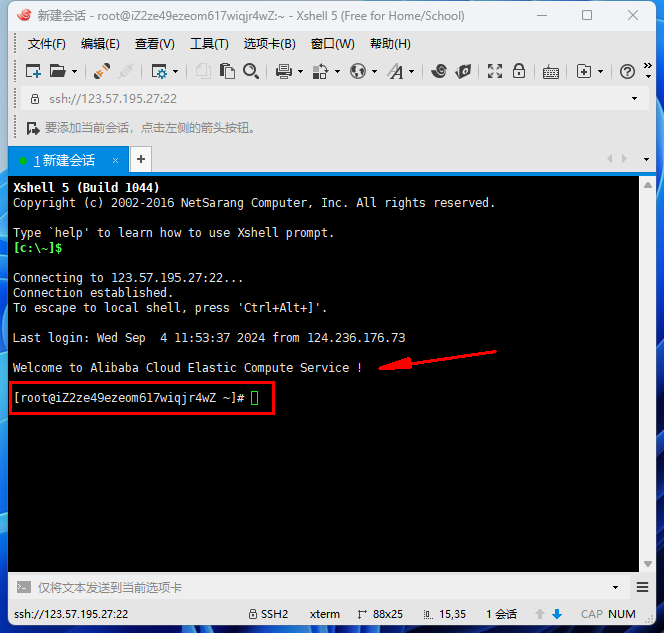This screenshot has height=633, width=664.
Task: Click the status bar ssh://123.57.195.27:22 text
Action: point(71,614)
